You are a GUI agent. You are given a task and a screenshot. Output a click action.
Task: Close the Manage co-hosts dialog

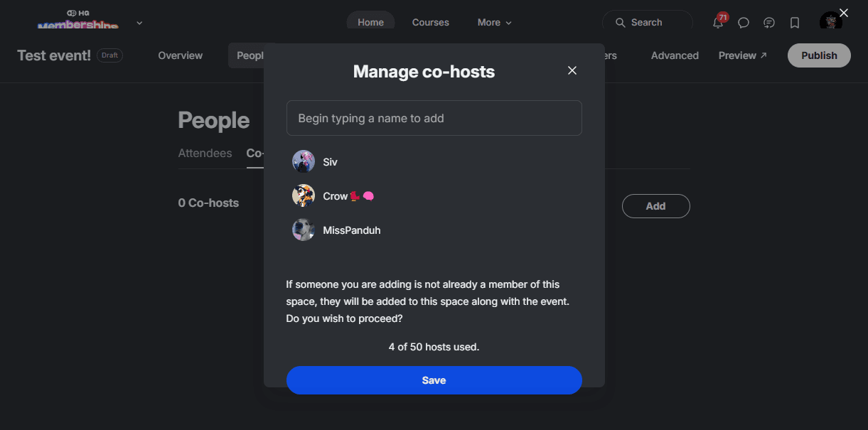point(572,70)
